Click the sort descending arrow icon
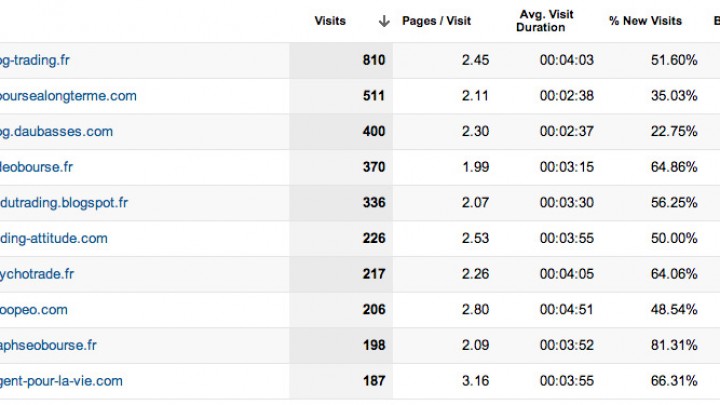This screenshot has height=405, width=720. [384, 21]
